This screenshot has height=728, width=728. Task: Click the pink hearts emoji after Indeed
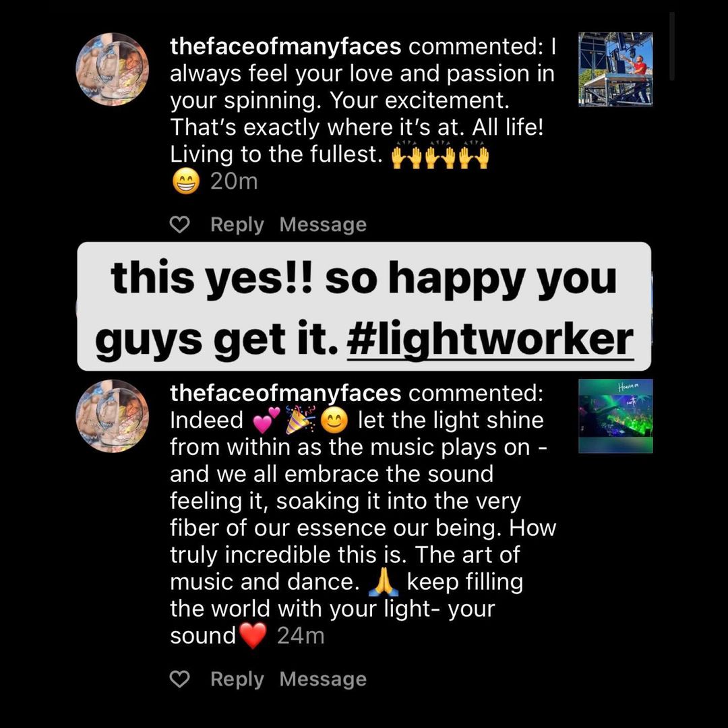coord(266,420)
